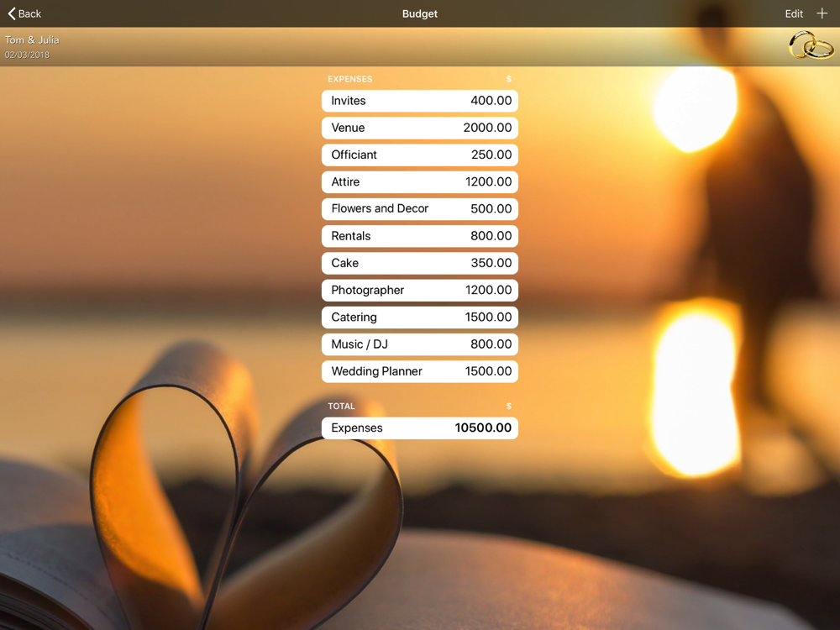Click the date 02/03/2018
Viewport: 840px width, 630px height.
tap(28, 55)
